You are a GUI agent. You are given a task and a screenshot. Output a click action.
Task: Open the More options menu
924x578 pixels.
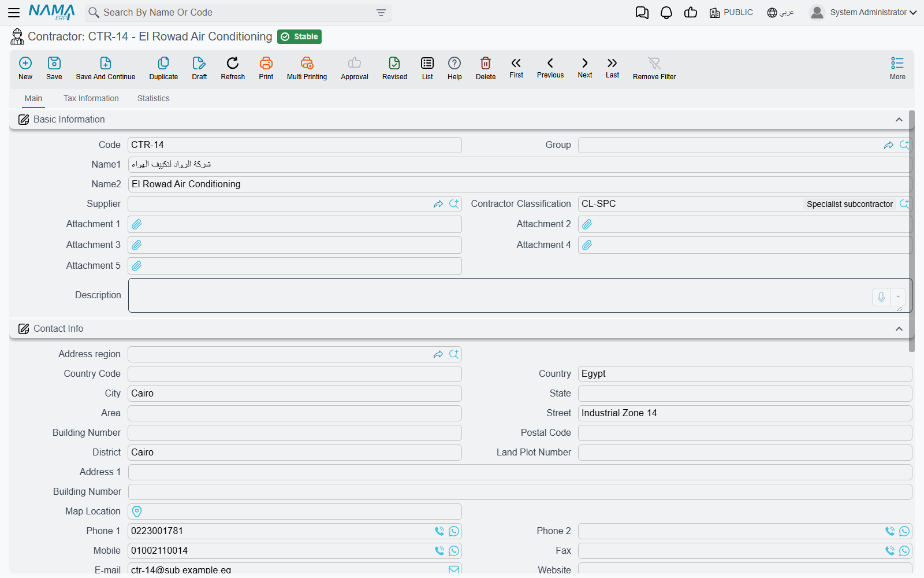[x=897, y=68]
